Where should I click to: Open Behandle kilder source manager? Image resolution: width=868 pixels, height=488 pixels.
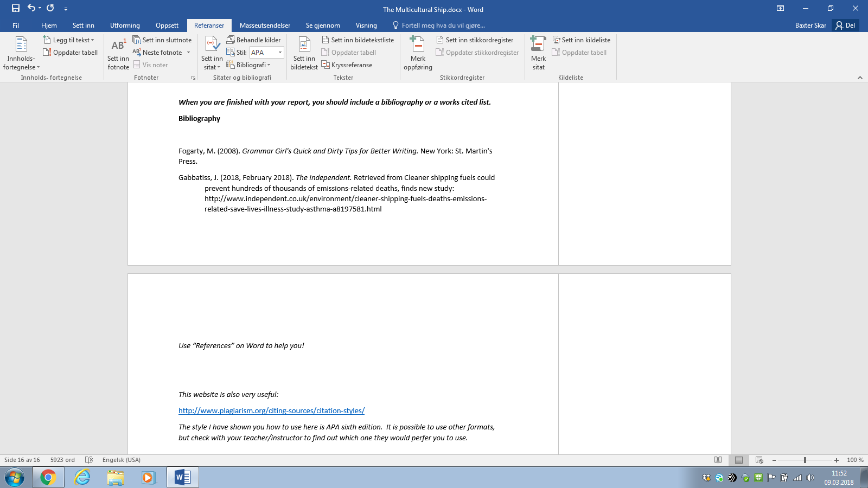coord(254,40)
